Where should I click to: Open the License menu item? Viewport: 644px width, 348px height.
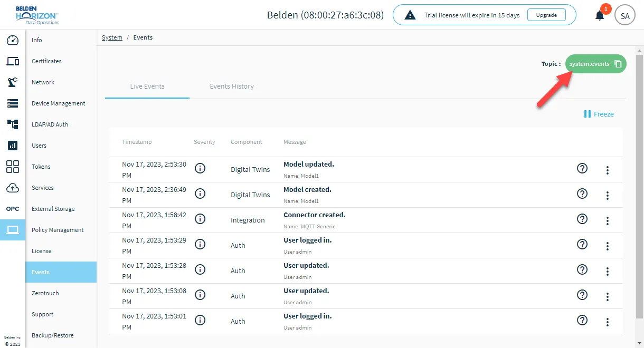(x=61, y=251)
